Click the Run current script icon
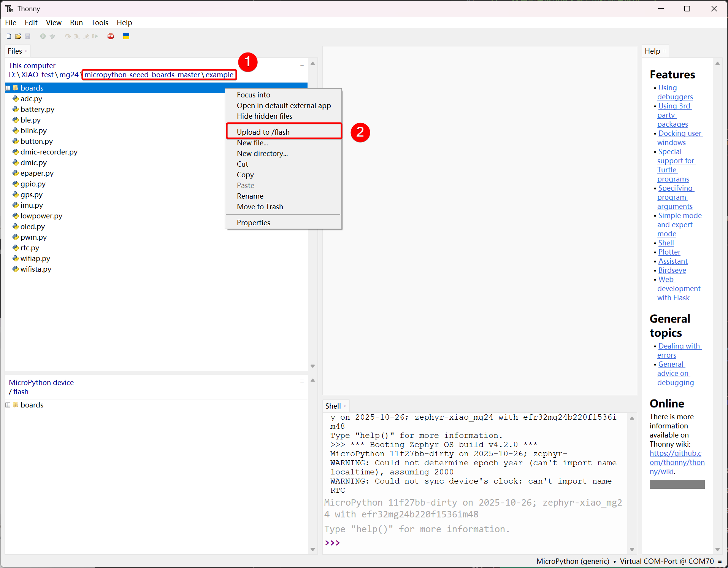This screenshot has width=728, height=568. [x=43, y=36]
